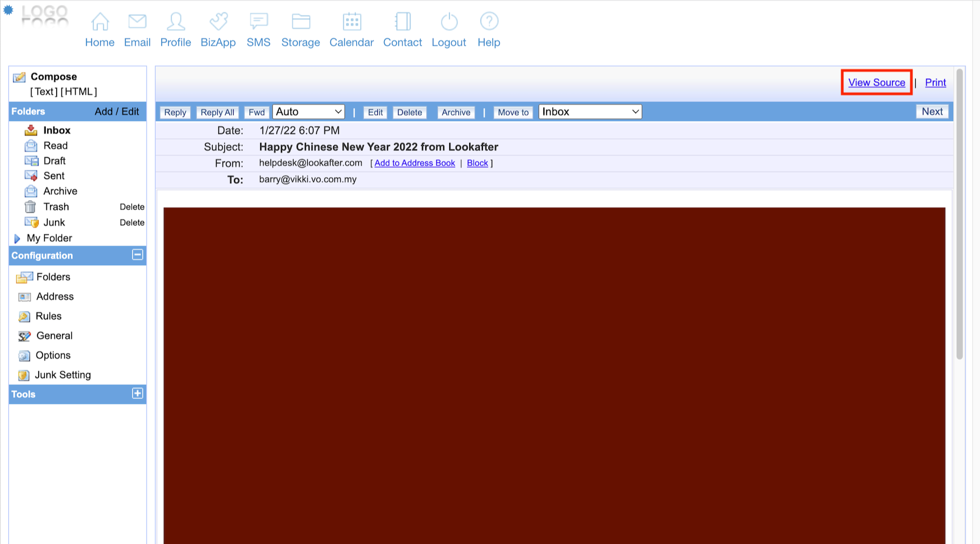Open the Calendar icon
980x544 pixels.
352,22
